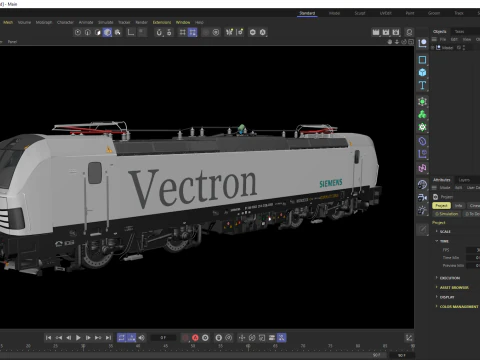Go to next keyframe
The width and height of the screenshot is (480, 360).
click(98, 338)
